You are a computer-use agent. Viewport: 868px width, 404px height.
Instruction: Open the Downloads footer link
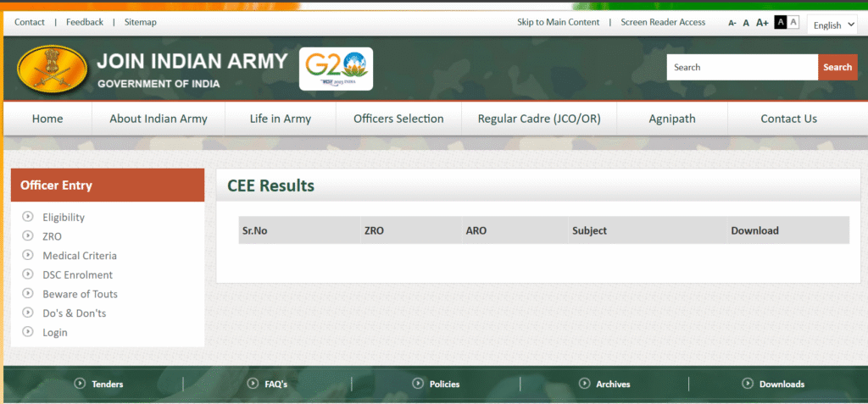pos(782,384)
